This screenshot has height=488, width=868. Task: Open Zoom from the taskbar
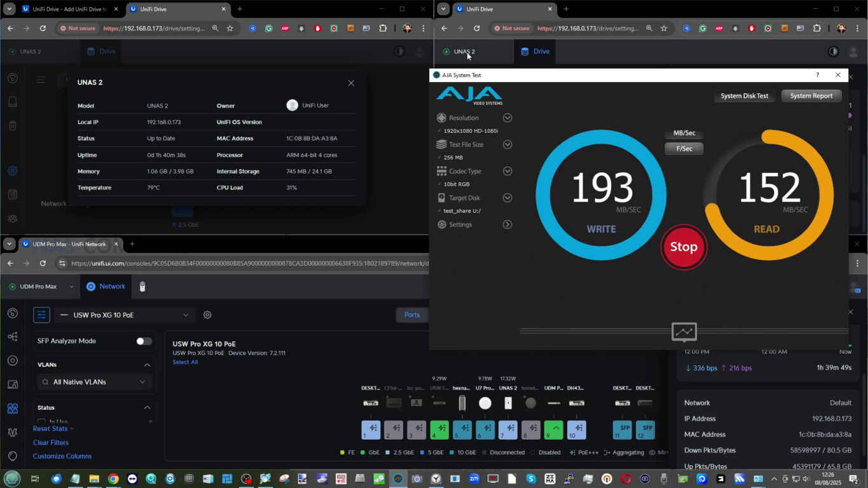(474, 479)
